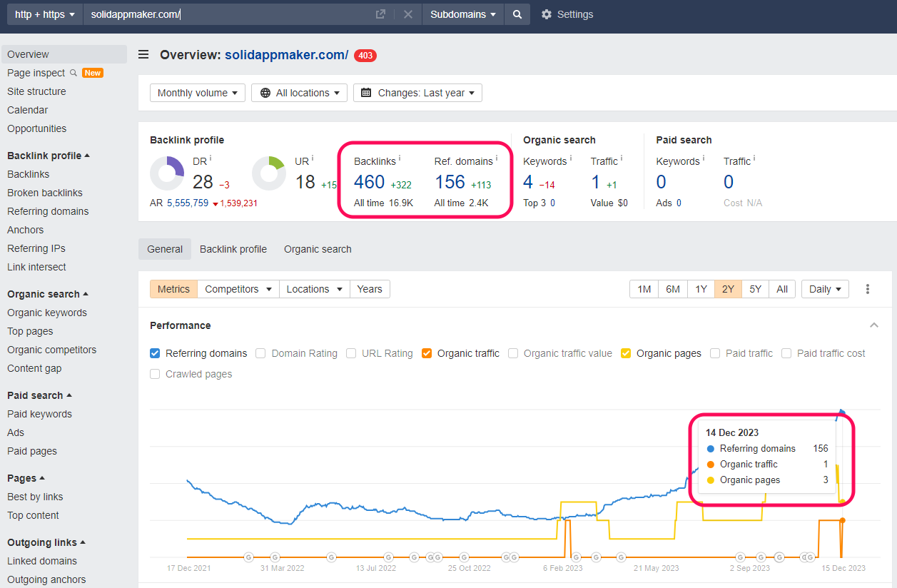Click the DR donut chart
The height and width of the screenshot is (588, 897).
tap(168, 173)
